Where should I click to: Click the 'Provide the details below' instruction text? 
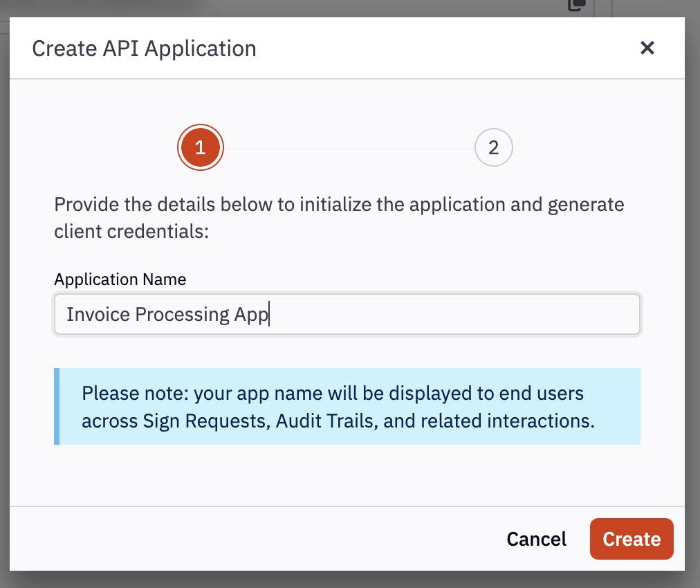coord(340,218)
